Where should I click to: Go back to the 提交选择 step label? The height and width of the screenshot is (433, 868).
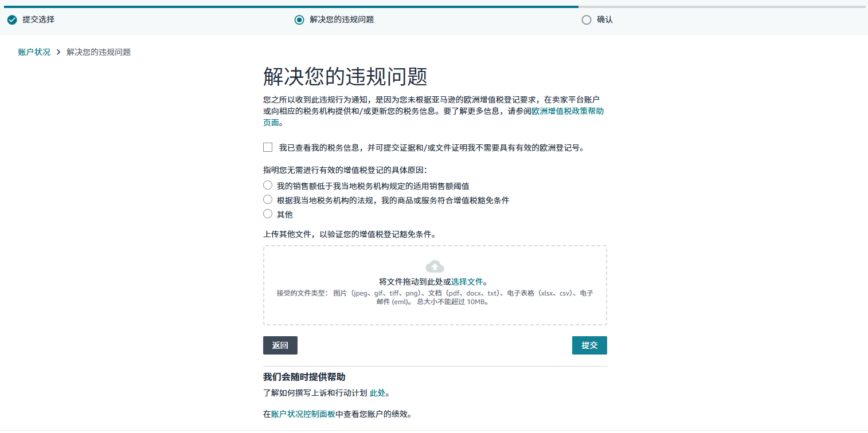point(38,20)
